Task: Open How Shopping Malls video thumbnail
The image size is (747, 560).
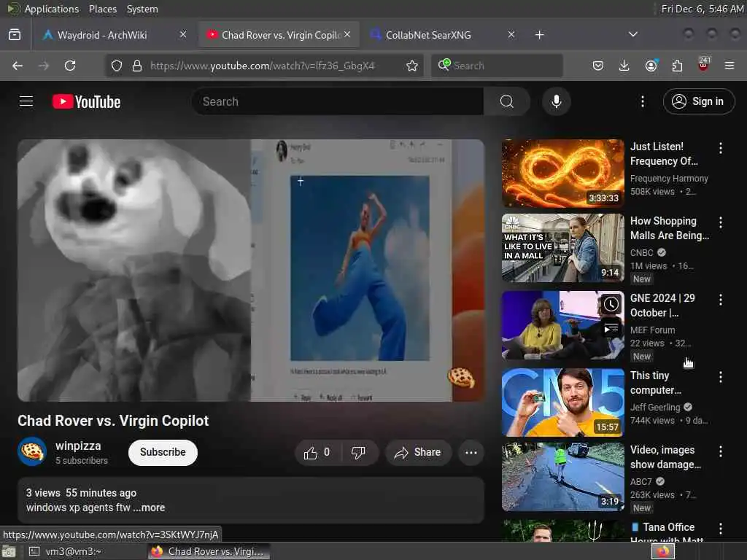Action: (x=562, y=248)
